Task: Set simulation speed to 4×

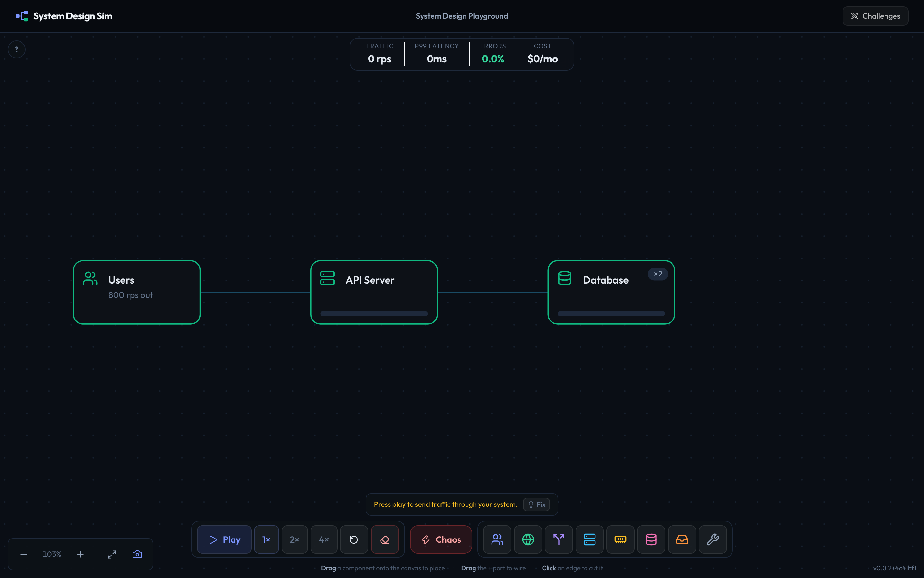Action: [324, 539]
